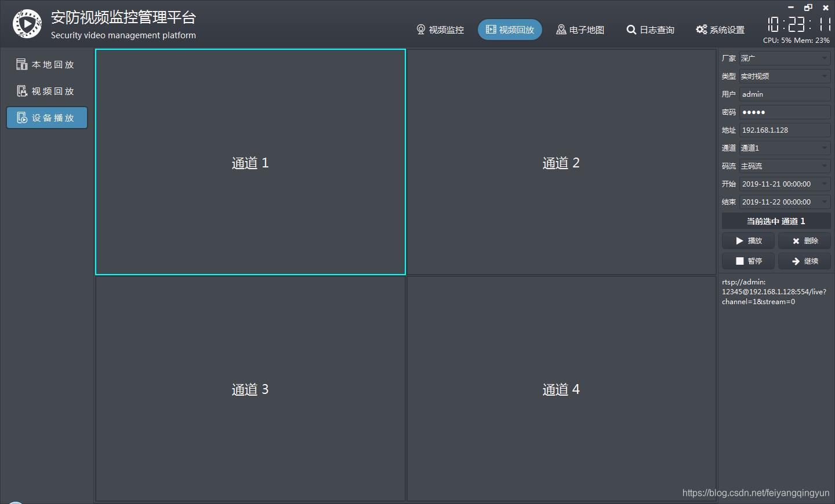
Task: Click the 密码 password field
Action: point(785,112)
